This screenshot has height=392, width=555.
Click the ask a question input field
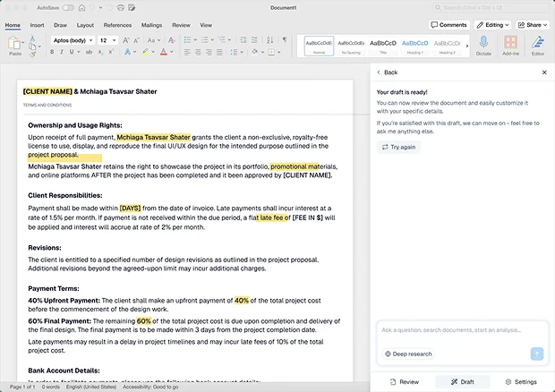[x=461, y=330]
